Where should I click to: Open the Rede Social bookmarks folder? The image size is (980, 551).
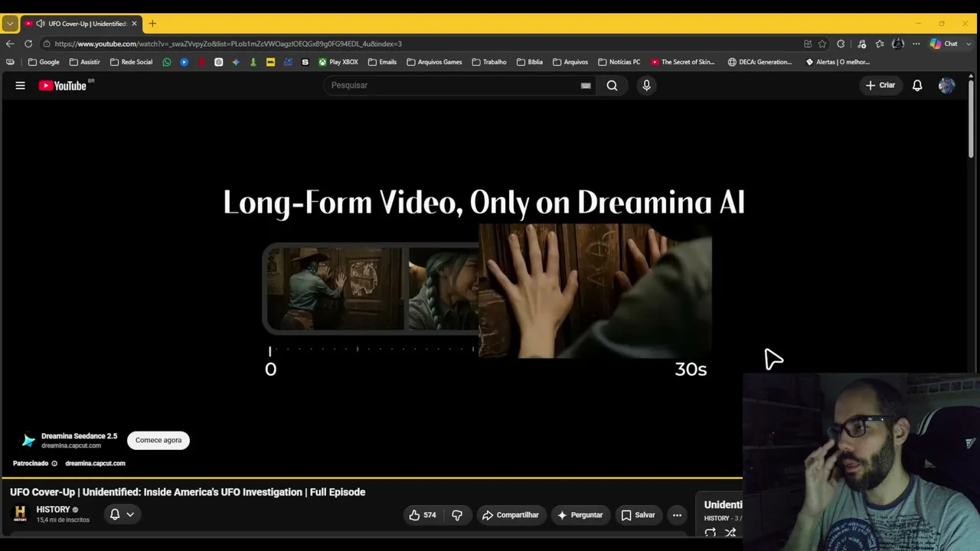pyautogui.click(x=131, y=62)
